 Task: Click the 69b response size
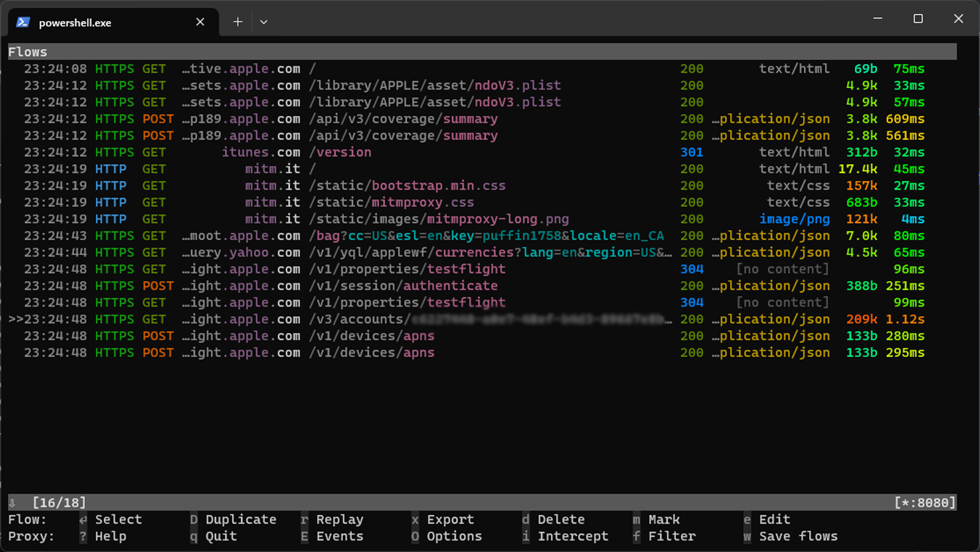(x=866, y=69)
